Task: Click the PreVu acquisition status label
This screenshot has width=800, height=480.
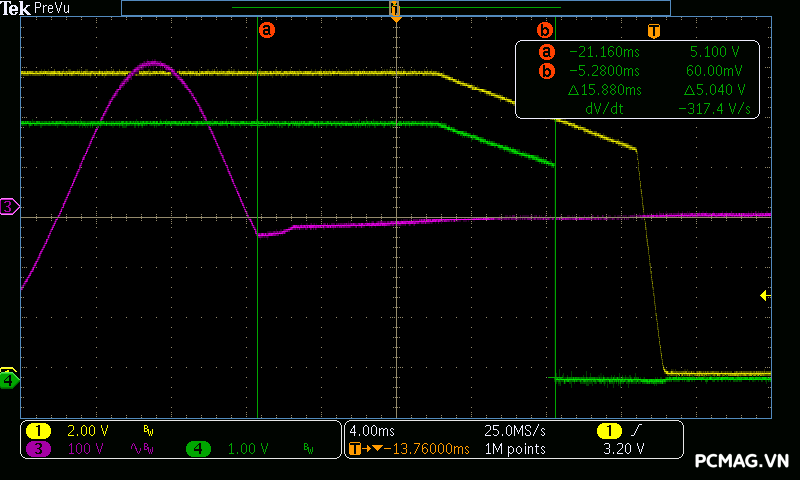Action: (52, 8)
